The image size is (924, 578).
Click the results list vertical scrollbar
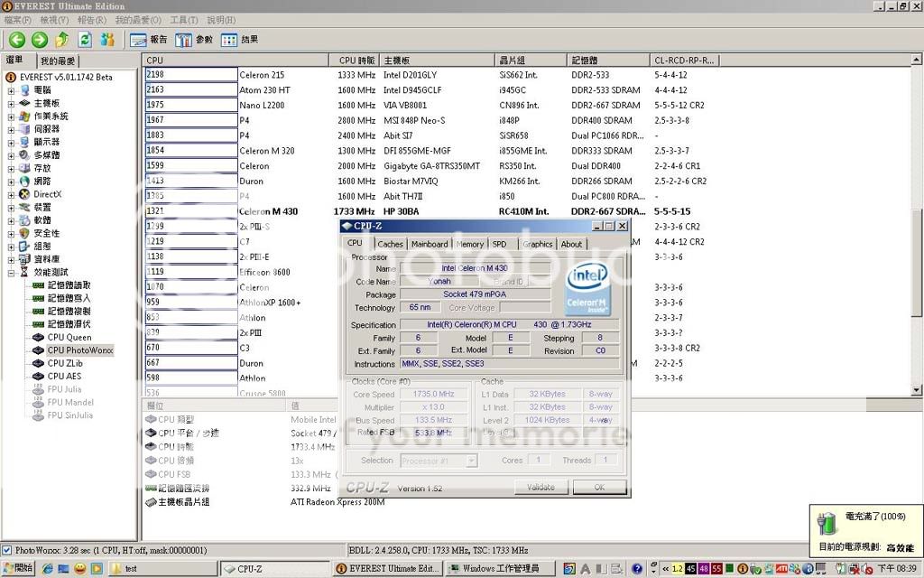pos(917,224)
